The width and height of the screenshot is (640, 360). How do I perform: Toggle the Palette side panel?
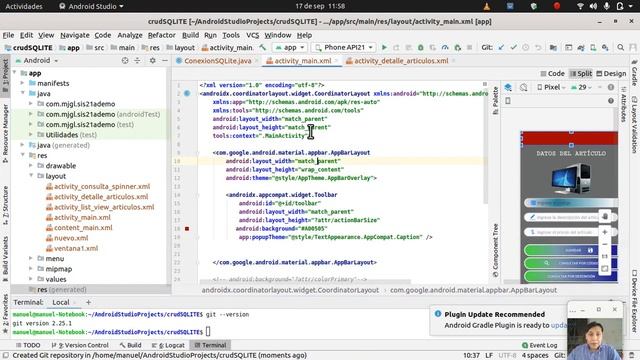[x=495, y=100]
